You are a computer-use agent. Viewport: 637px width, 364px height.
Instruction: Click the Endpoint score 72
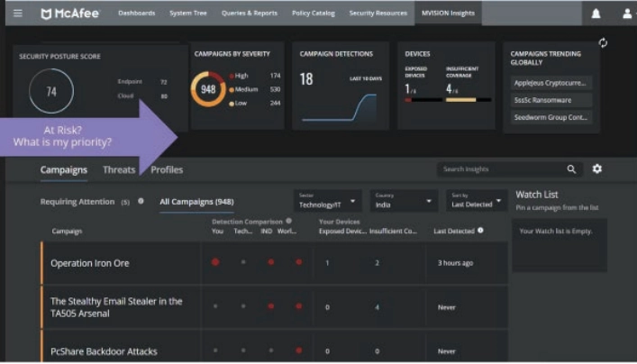click(164, 82)
